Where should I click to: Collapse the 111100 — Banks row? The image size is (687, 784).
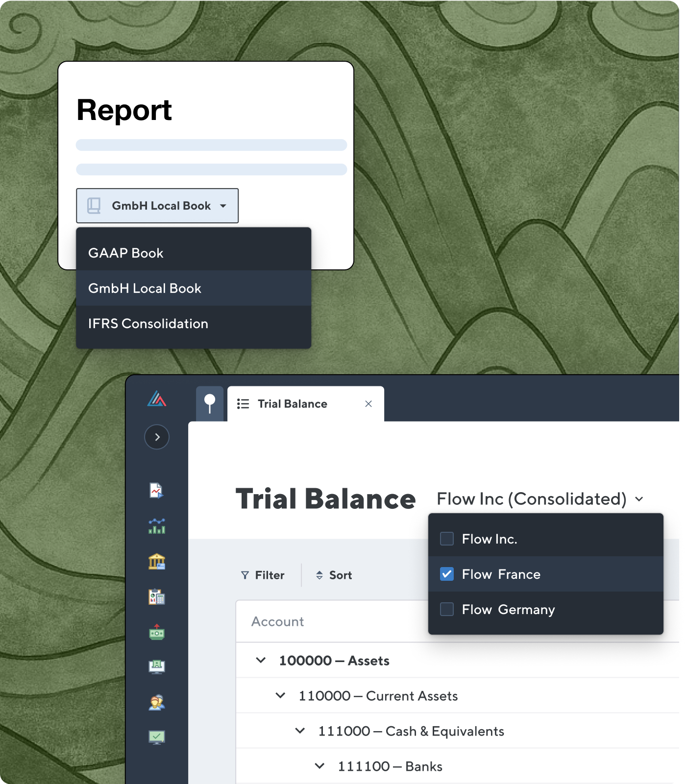(x=320, y=766)
